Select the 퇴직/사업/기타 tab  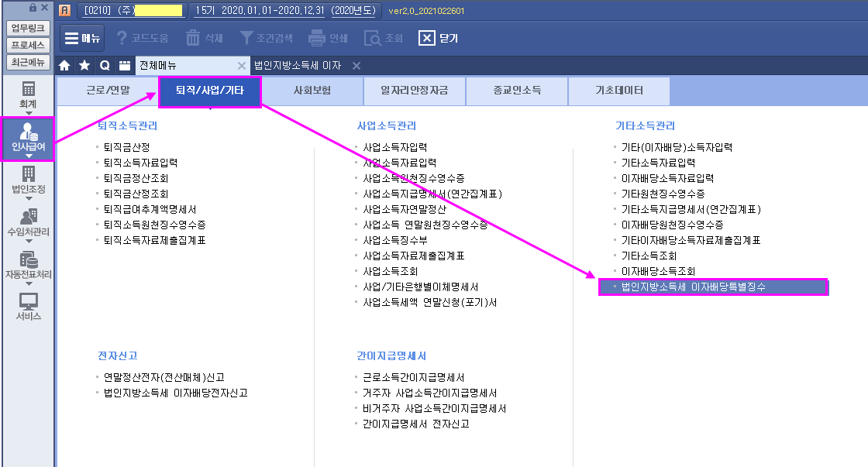(x=210, y=91)
